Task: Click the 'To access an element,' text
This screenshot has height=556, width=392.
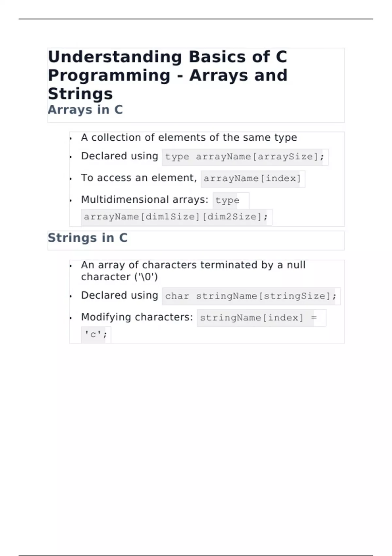Action: (x=139, y=178)
